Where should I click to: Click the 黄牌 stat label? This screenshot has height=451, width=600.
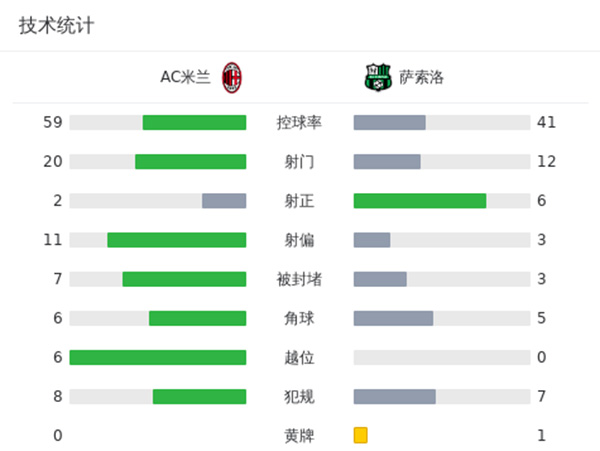click(x=299, y=435)
